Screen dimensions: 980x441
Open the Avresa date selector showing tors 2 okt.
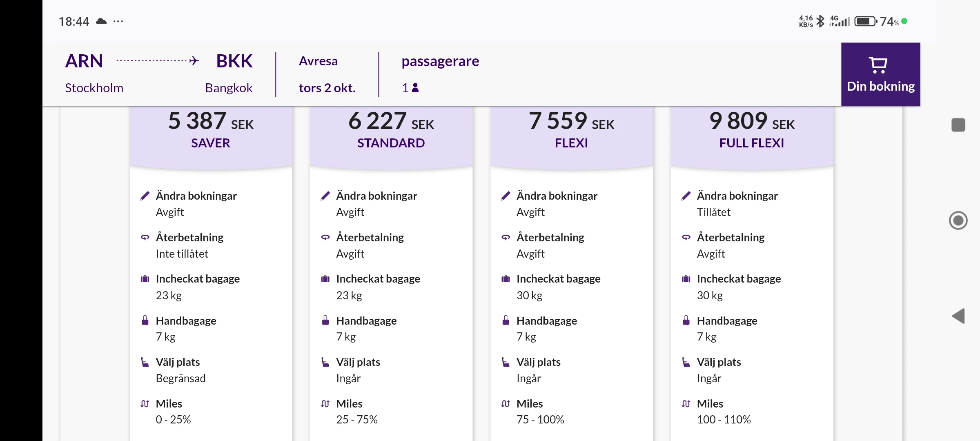(x=327, y=74)
